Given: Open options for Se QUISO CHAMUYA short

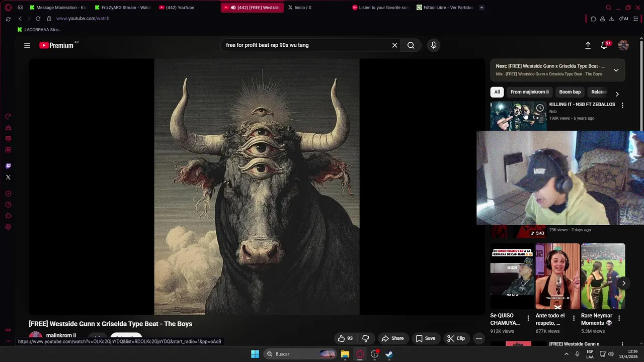Looking at the screenshot, I should 528,318.
